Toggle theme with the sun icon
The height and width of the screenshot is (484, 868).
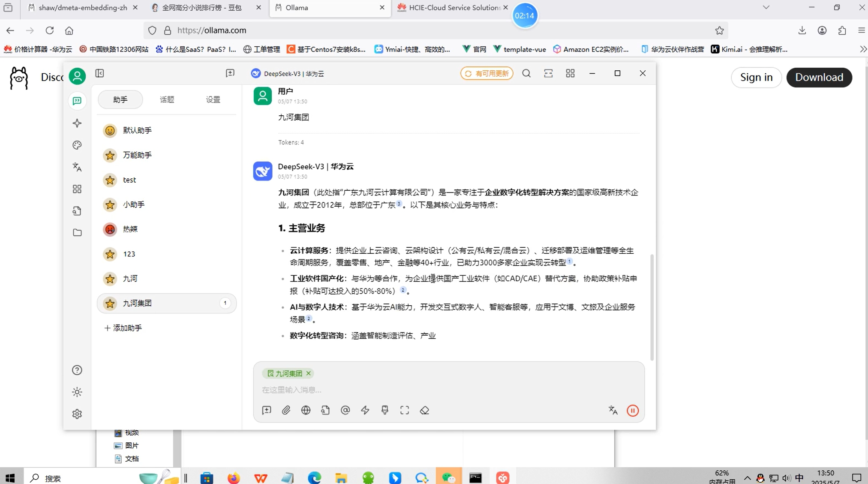(77, 392)
